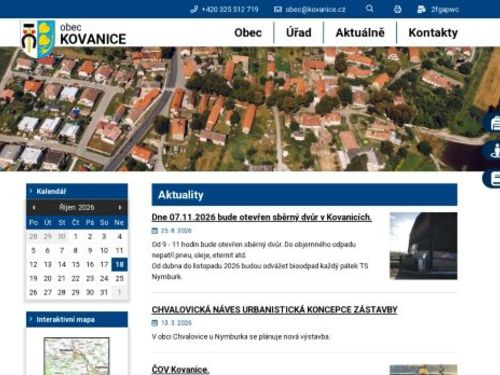Click the phone handset icon in top bar
This screenshot has height=375, width=500.
point(194,9)
